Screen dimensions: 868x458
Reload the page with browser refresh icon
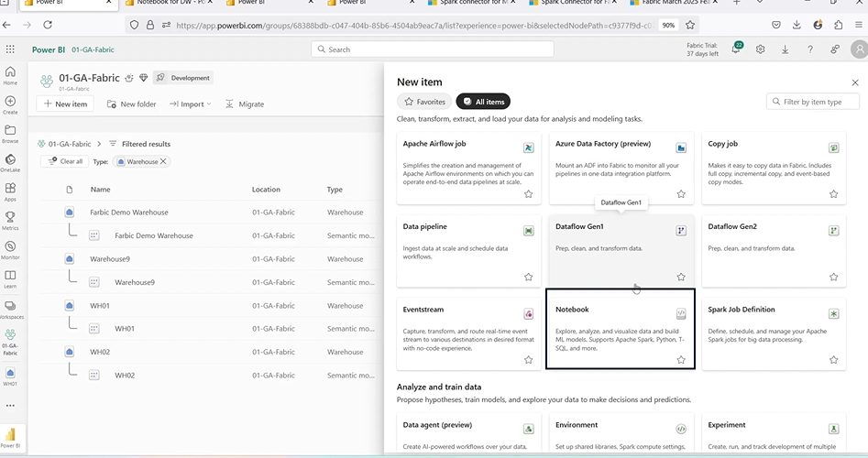[x=48, y=25]
